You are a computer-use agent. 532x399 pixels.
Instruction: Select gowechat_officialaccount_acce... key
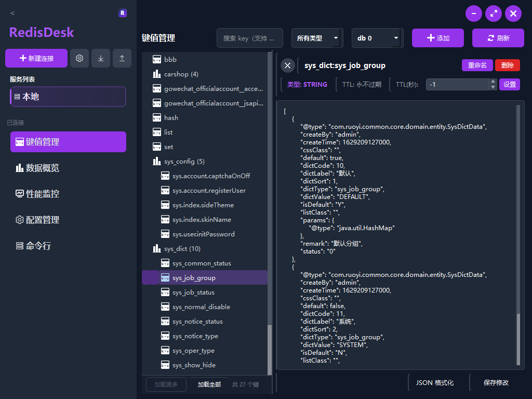coord(214,88)
